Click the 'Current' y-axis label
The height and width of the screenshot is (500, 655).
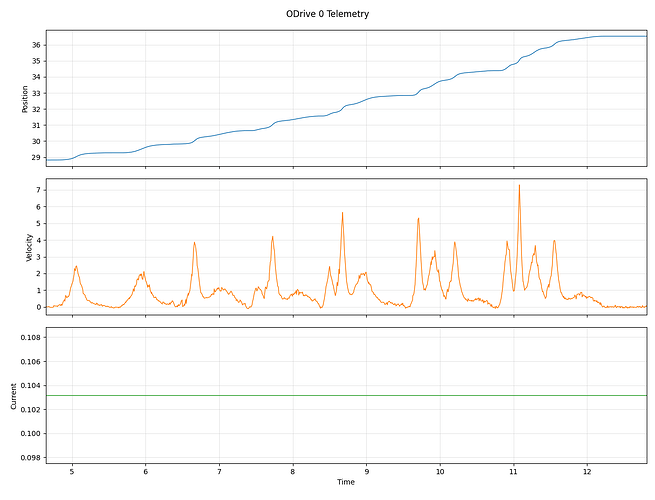[x=13, y=396]
